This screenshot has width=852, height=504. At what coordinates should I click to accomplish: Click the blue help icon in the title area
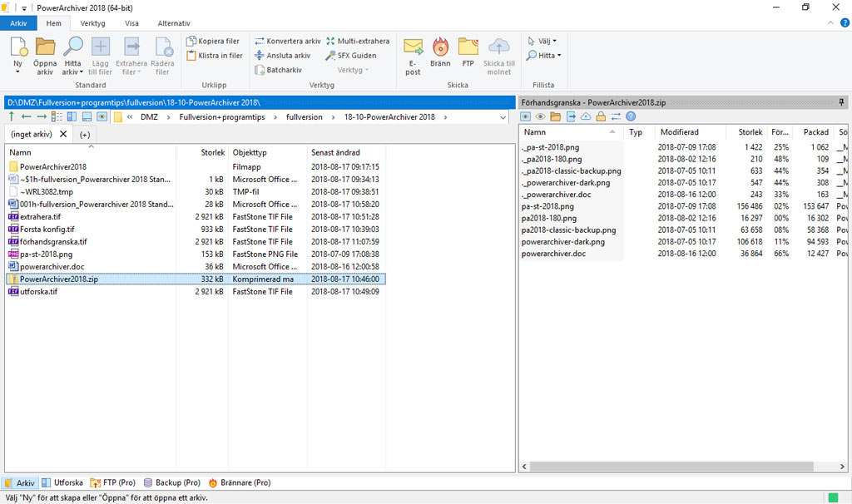pos(845,22)
